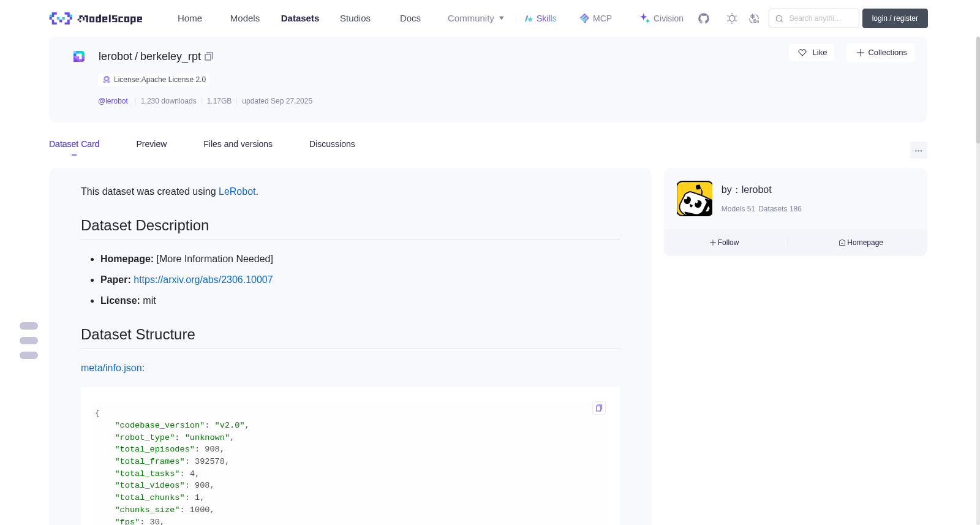The width and height of the screenshot is (980, 525).
Task: Click the License:Apache License 2.0 tag
Action: click(x=154, y=80)
